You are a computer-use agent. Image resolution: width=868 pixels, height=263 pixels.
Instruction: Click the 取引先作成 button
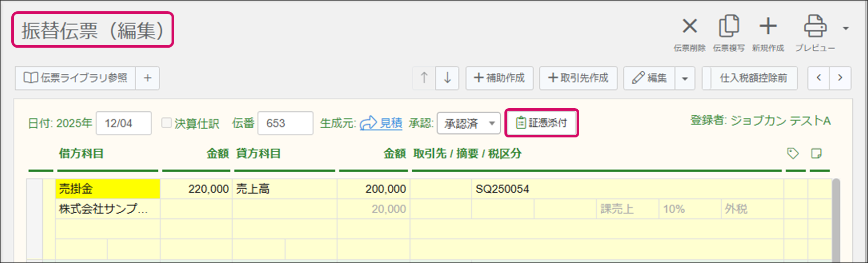578,78
